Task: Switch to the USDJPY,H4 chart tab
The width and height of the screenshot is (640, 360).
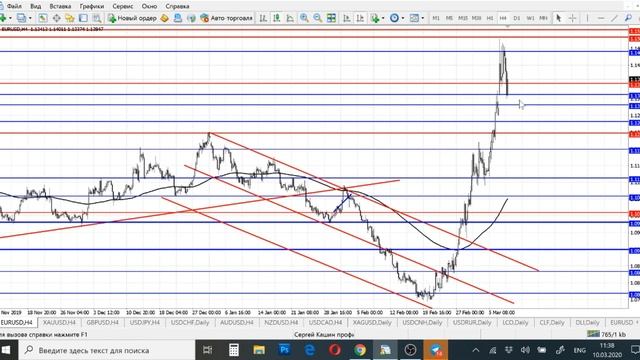Action: (x=145, y=322)
